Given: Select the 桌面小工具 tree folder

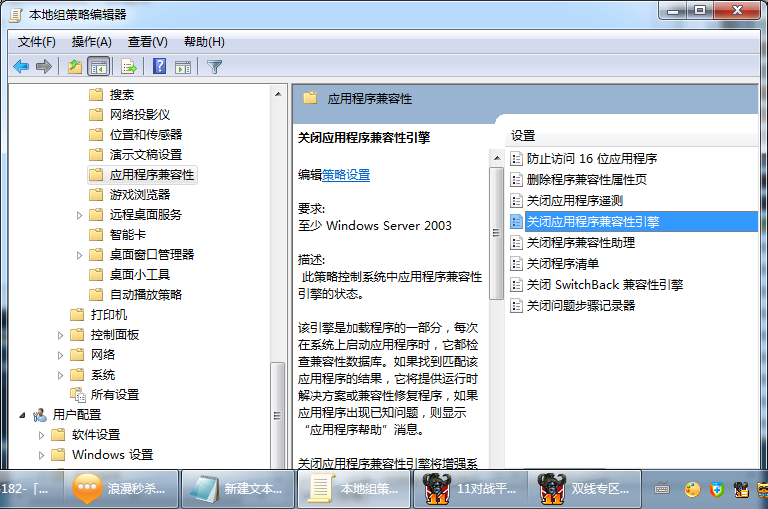Looking at the screenshot, I should 140,274.
